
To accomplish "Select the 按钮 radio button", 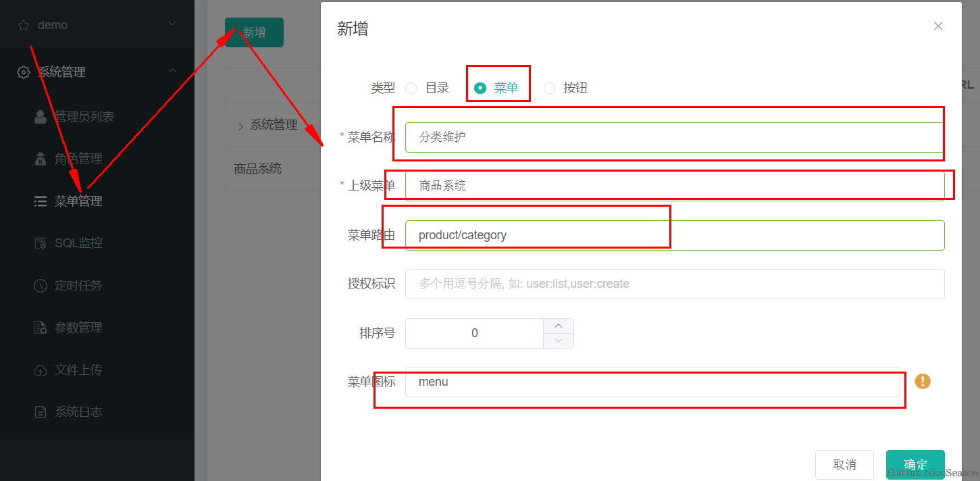I will tap(549, 88).
